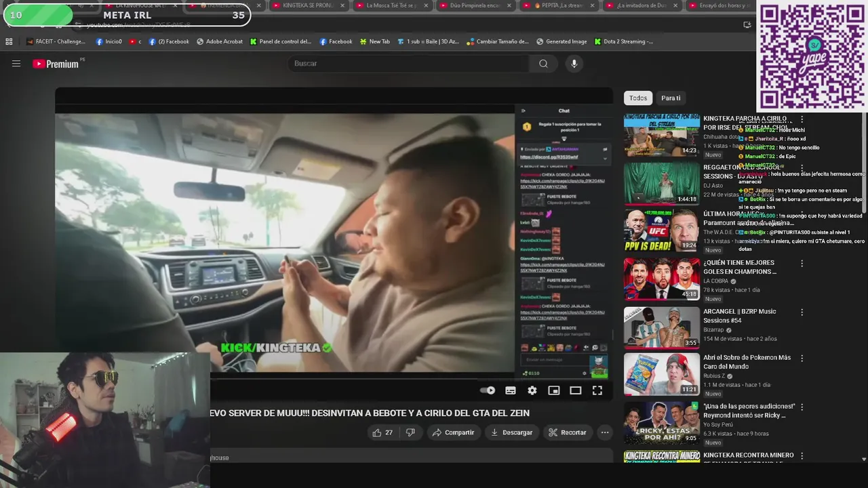Image resolution: width=868 pixels, height=488 pixels.
Task: Click the Descargar download button
Action: (x=512, y=432)
